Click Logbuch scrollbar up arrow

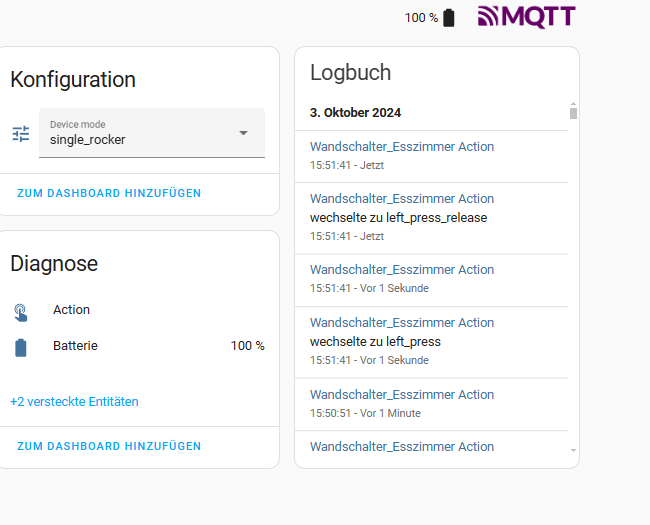573,104
